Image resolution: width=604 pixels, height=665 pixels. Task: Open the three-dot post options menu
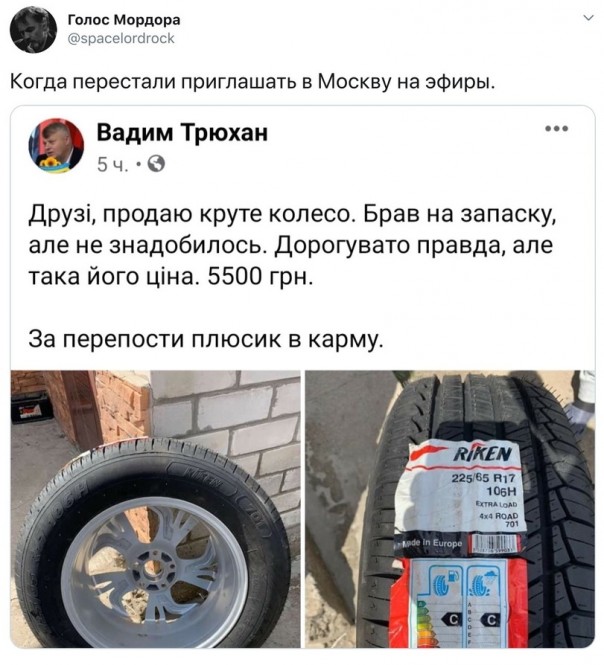coord(556,129)
